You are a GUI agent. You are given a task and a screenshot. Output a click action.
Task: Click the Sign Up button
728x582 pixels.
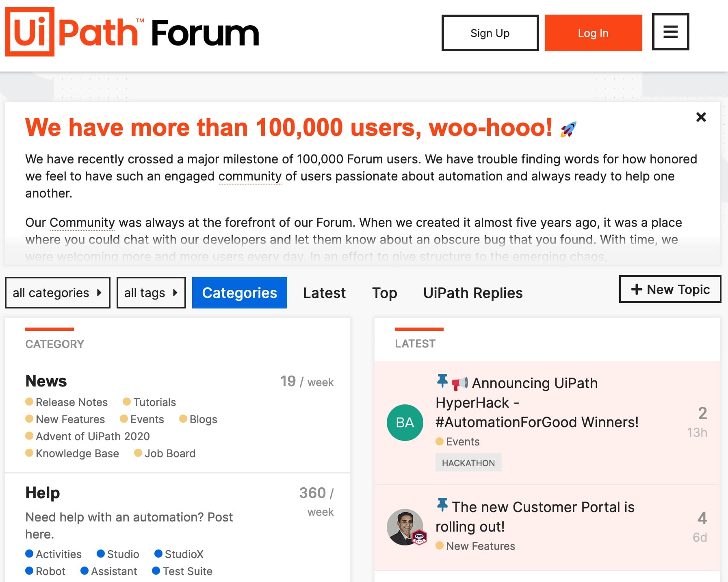point(490,33)
